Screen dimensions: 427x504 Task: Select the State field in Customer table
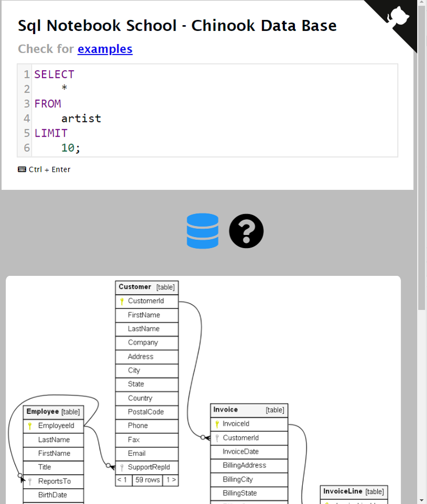[x=147, y=384]
